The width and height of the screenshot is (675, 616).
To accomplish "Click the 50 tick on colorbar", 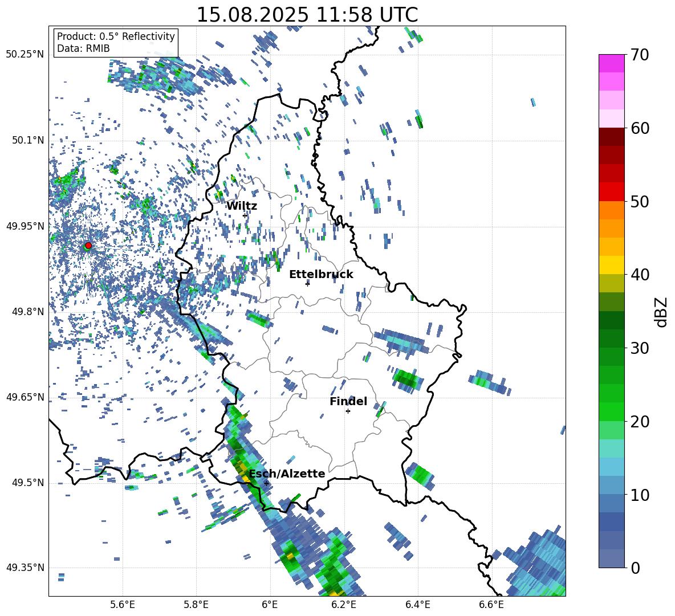I will 640,201.
